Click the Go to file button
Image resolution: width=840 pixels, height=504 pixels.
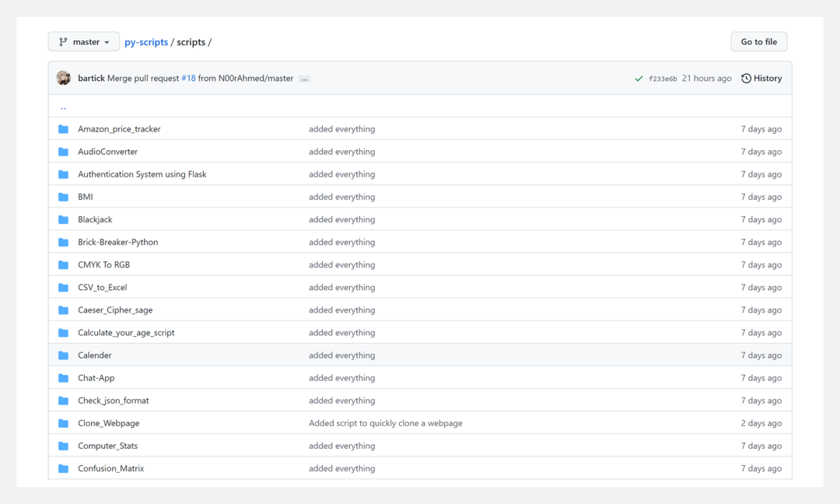pos(758,42)
